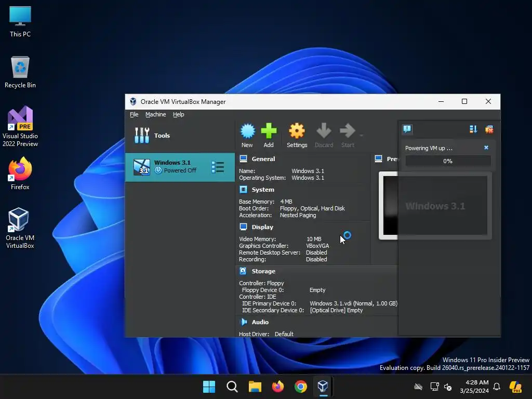This screenshot has width=532, height=399.
Task: Open the Start button dropdown arrow
Action: tap(362, 136)
